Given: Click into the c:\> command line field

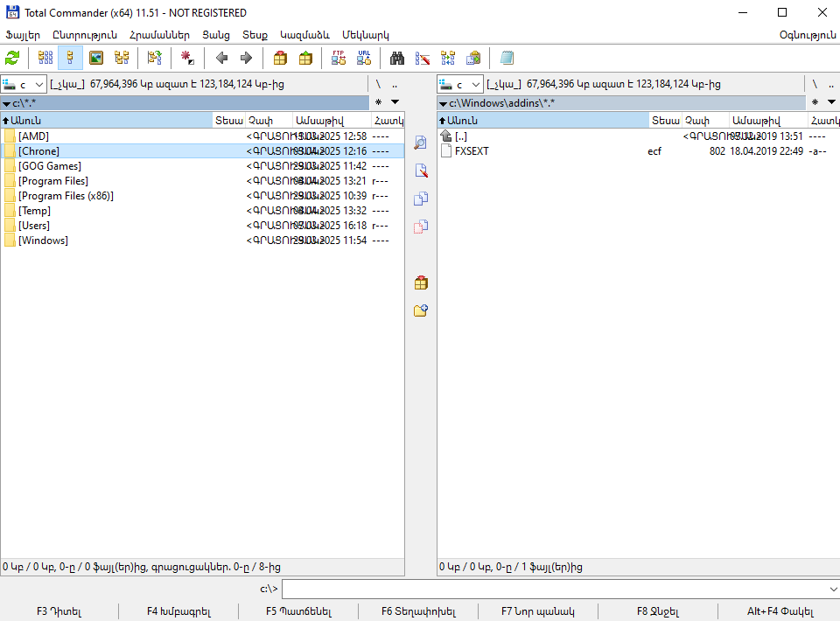Looking at the screenshot, I should point(555,589).
